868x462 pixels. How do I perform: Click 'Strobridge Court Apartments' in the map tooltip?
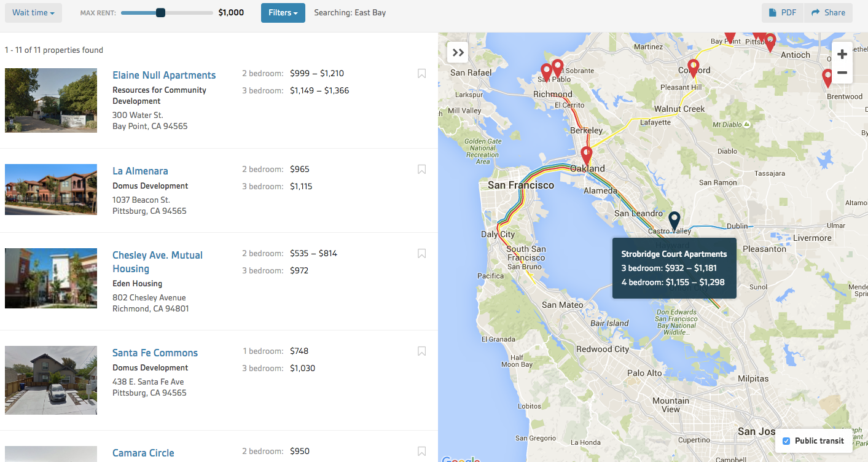pos(674,254)
